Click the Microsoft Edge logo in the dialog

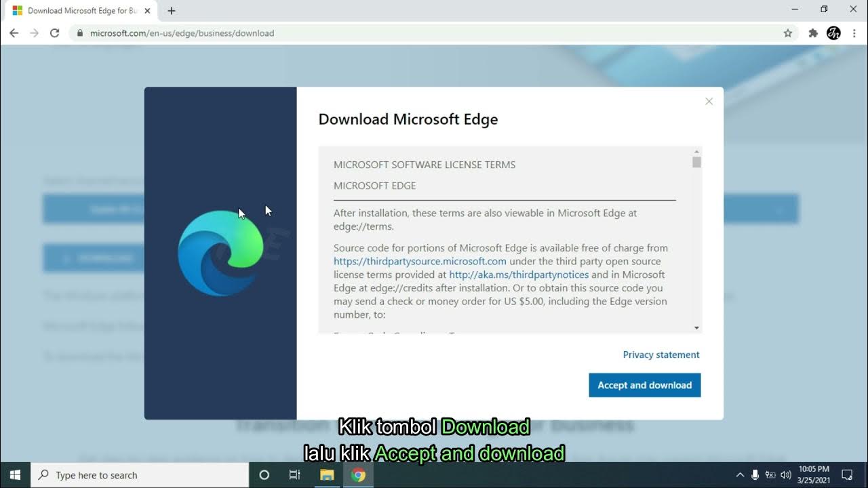point(220,253)
